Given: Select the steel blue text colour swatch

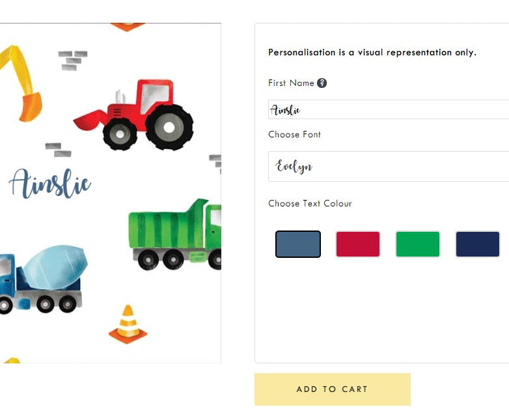Looking at the screenshot, I should (298, 244).
